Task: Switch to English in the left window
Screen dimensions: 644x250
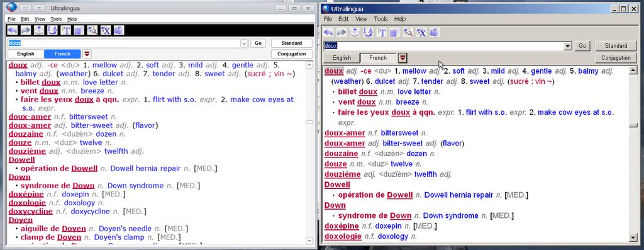Action: click(x=25, y=54)
